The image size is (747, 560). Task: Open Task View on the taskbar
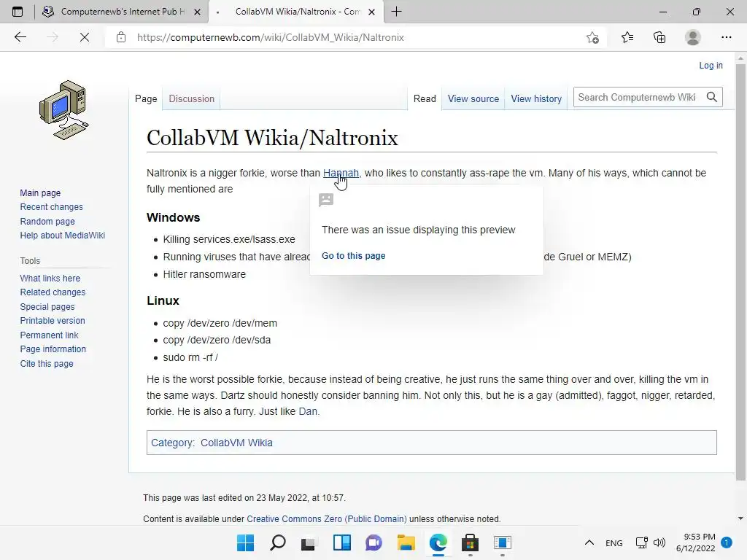click(x=309, y=542)
